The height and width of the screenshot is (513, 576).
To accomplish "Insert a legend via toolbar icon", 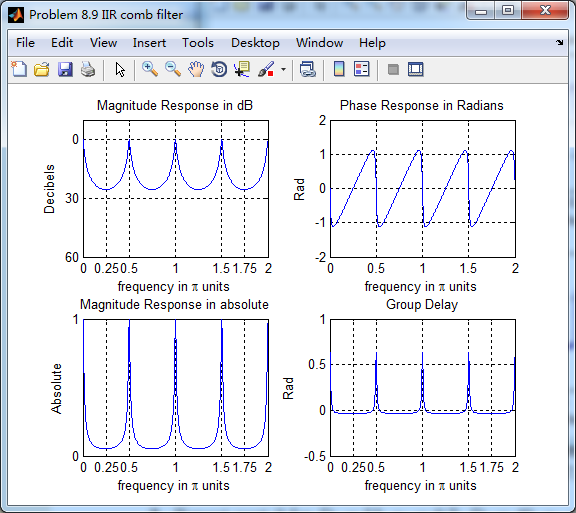I will (362, 69).
